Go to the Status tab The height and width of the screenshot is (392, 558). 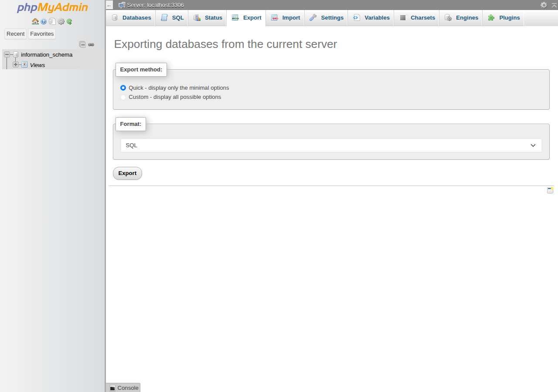click(208, 18)
